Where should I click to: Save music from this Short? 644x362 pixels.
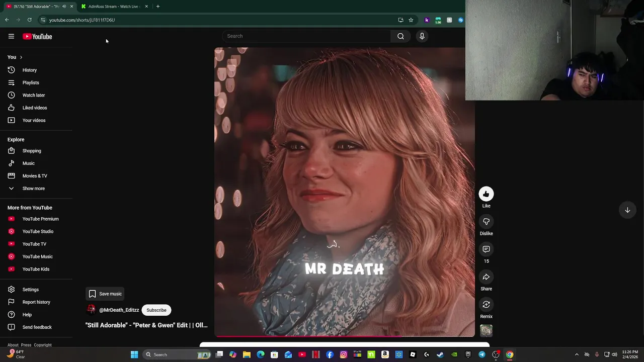click(105, 294)
